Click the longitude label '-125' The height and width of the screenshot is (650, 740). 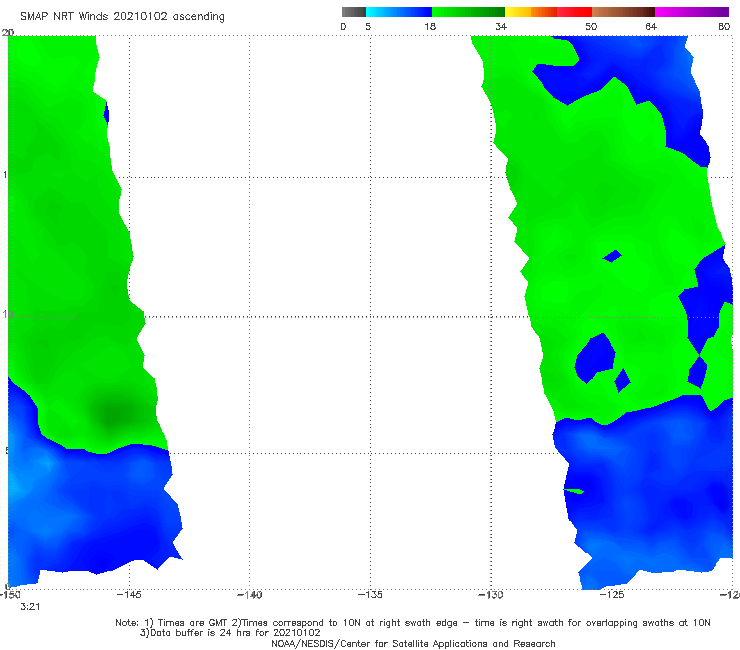[x=612, y=595]
